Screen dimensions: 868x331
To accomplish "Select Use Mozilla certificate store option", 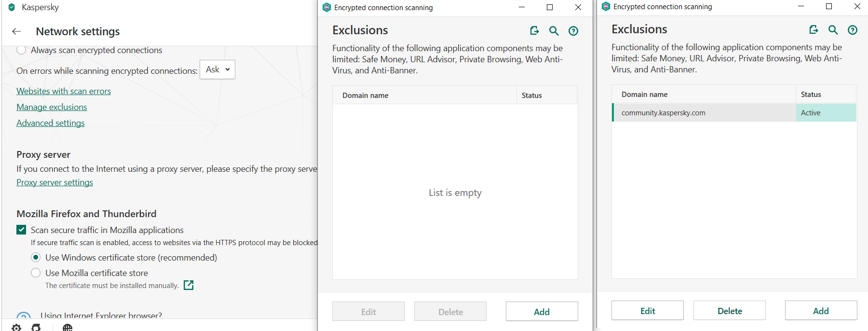I will (36, 273).
